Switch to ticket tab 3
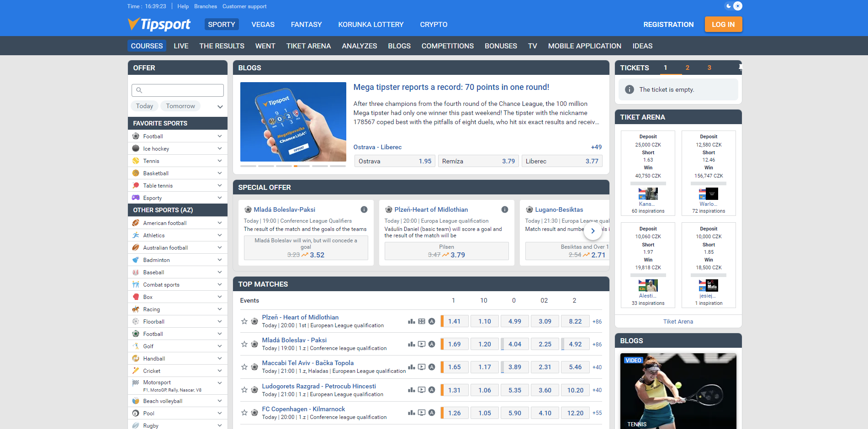Screen dimensions: 868x429 709,68
